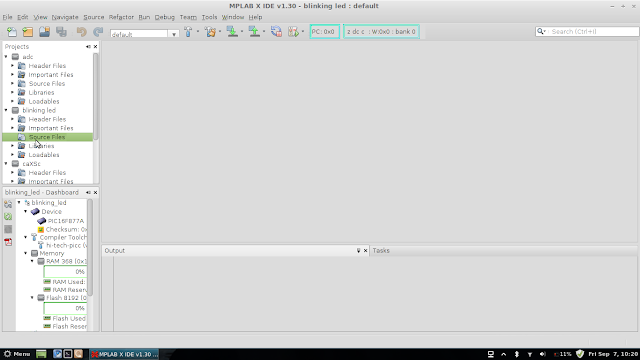The height and width of the screenshot is (360, 640).
Task: Click in the Search (Ctrl+I) field
Action: 594,31
